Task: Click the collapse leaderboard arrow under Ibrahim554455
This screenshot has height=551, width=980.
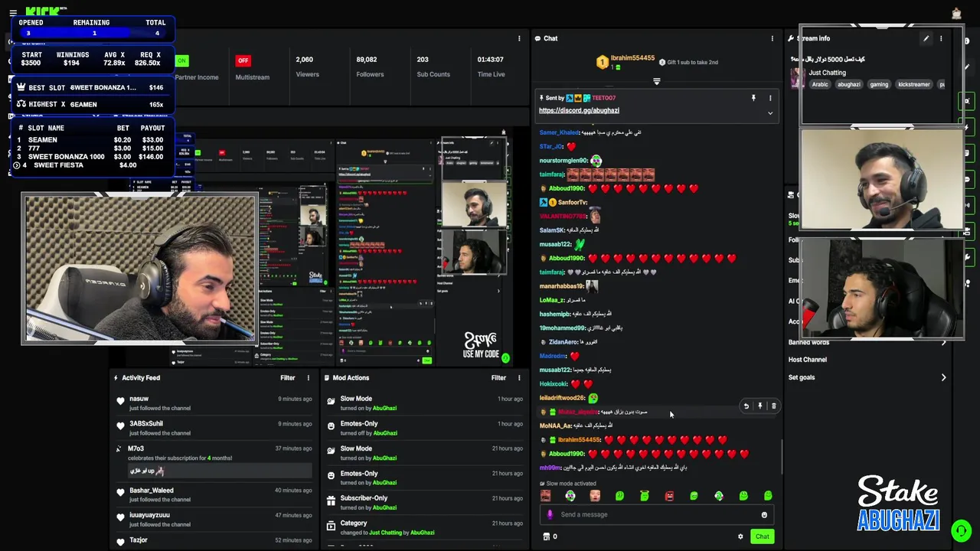Action: coord(656,81)
